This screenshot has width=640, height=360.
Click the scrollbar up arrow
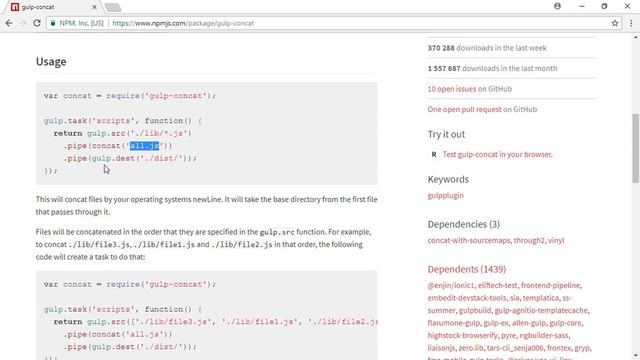coord(636,37)
